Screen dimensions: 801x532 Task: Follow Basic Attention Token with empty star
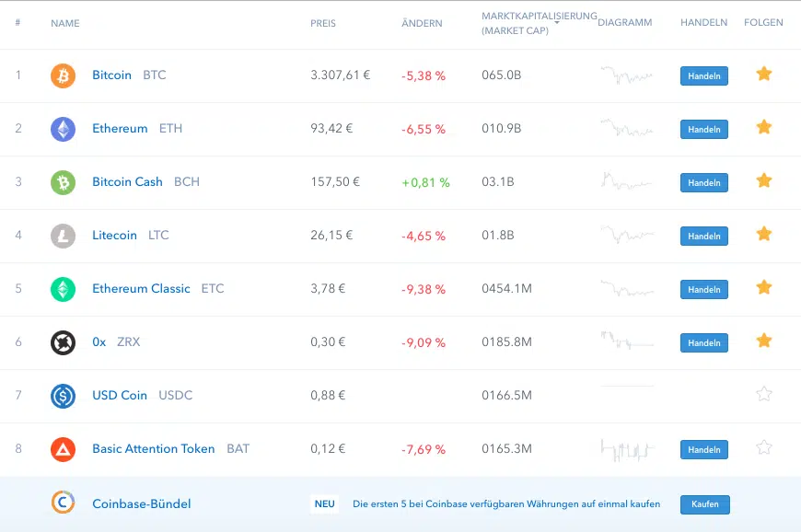[x=763, y=447]
